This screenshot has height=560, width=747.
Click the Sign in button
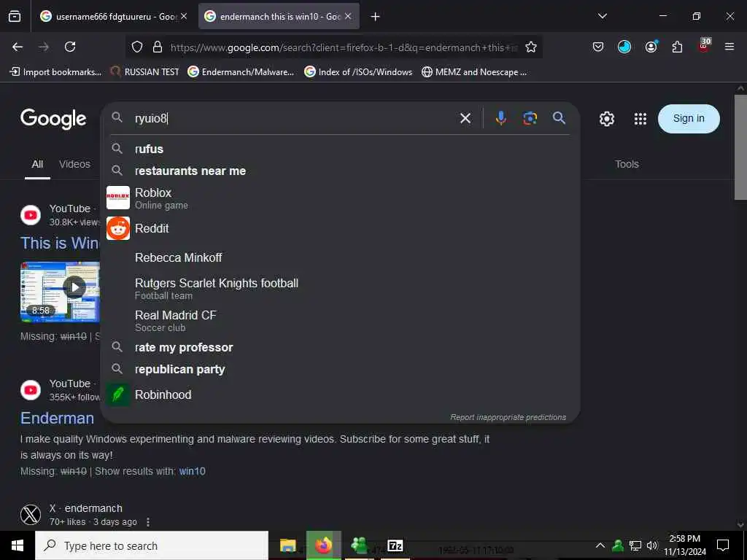coord(689,119)
